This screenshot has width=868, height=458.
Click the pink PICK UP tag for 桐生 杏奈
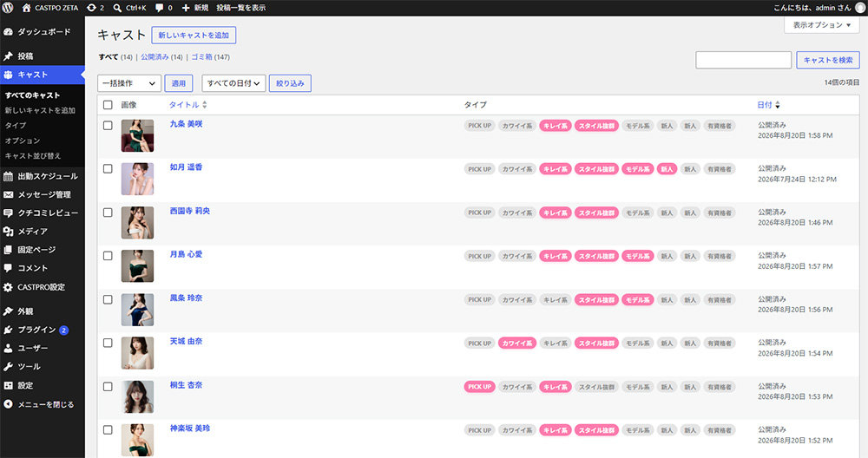pos(479,387)
